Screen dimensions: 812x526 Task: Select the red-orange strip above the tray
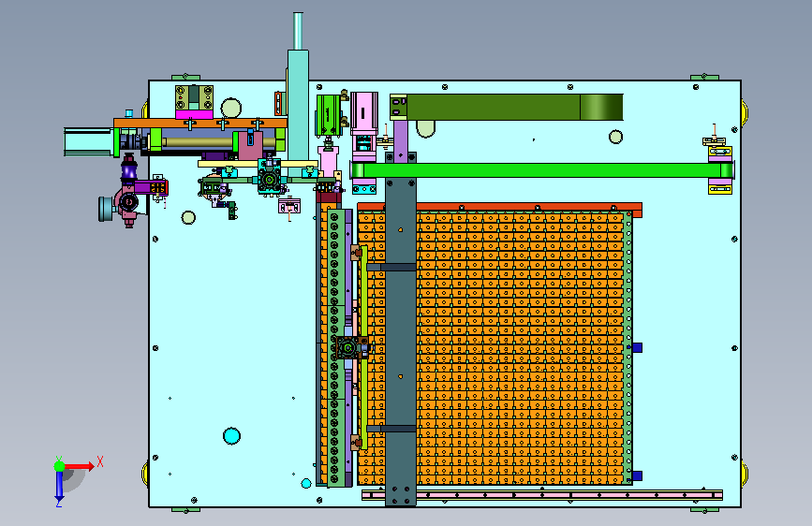click(500, 207)
